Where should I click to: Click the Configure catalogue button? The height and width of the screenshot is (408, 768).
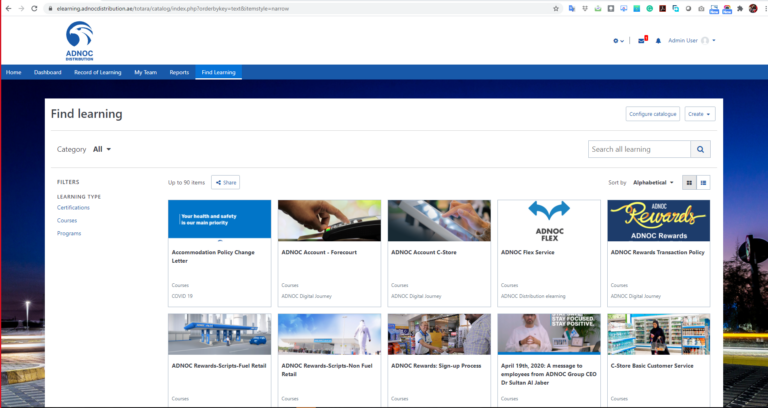click(652, 114)
